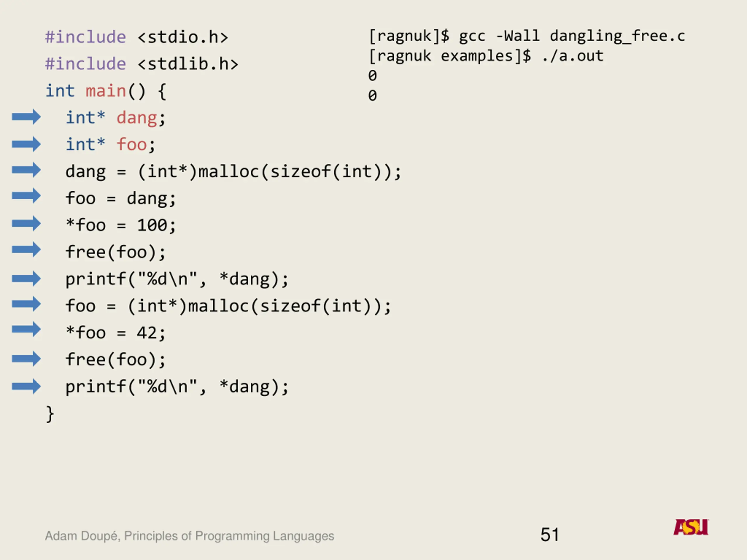This screenshot has width=747, height=560.
Task: Click the Adam Doupé footer text
Action: 189,536
